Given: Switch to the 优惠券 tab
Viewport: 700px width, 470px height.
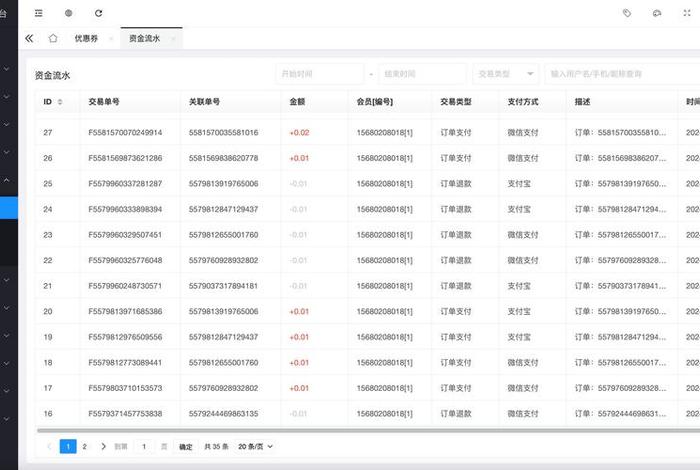Looking at the screenshot, I should [86, 38].
